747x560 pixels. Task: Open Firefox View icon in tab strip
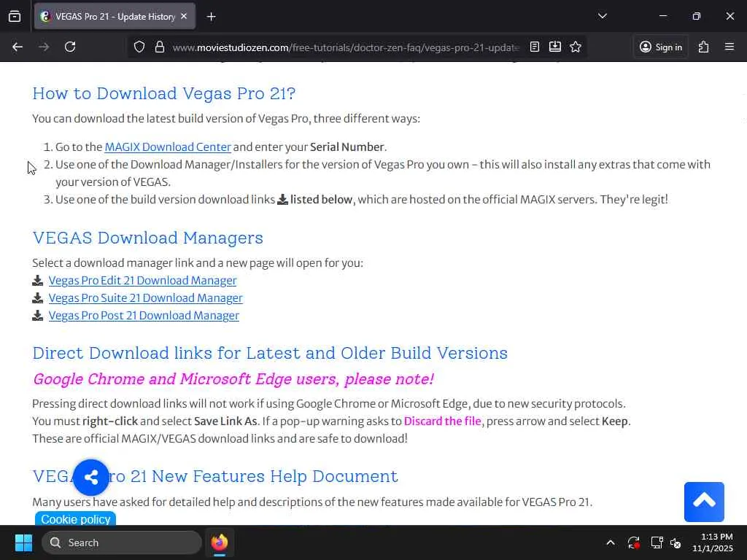click(15, 16)
